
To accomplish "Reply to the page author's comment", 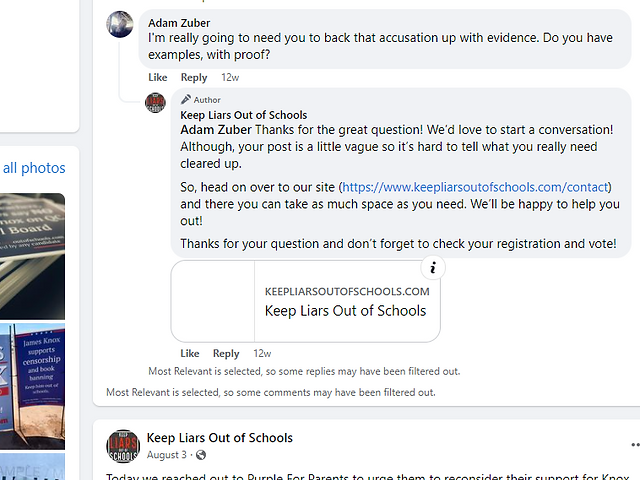I will (226, 353).
